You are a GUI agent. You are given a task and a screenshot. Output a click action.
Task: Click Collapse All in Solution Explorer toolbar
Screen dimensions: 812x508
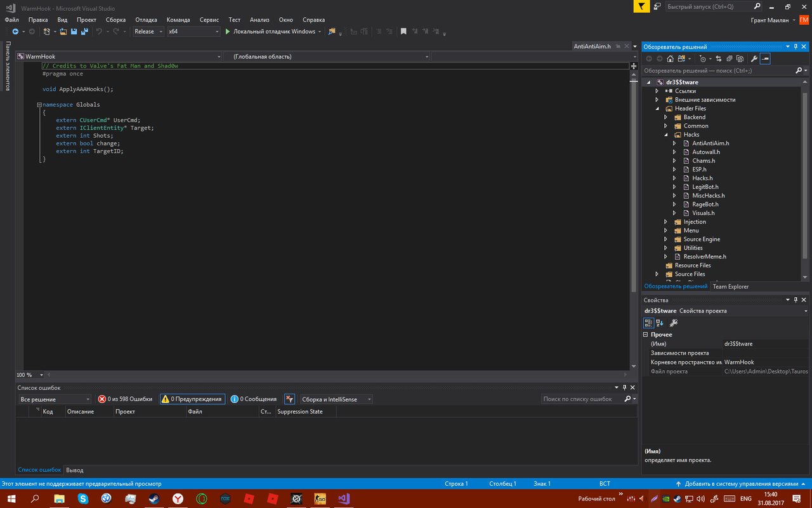coord(729,59)
